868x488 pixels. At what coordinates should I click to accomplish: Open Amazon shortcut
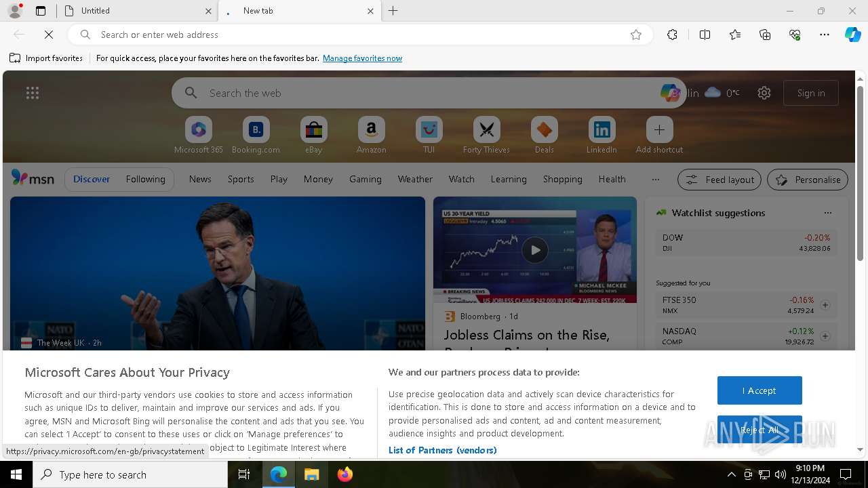[371, 136]
